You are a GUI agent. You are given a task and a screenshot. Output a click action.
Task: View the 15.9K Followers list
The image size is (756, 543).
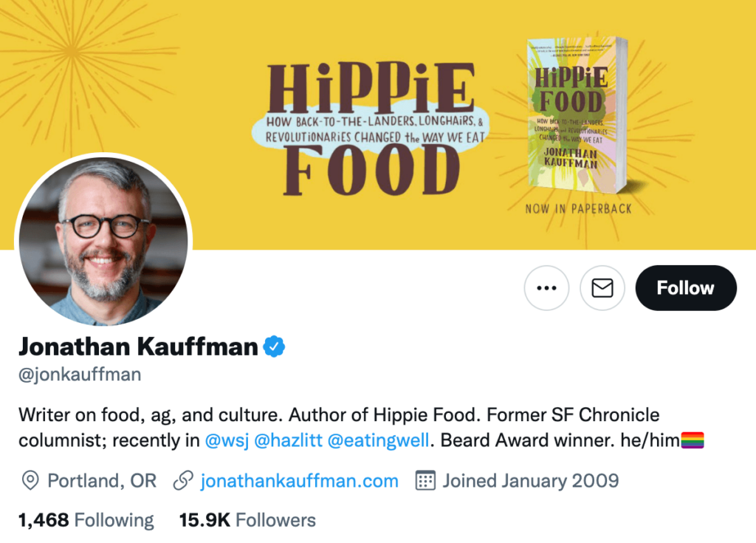coord(247,520)
